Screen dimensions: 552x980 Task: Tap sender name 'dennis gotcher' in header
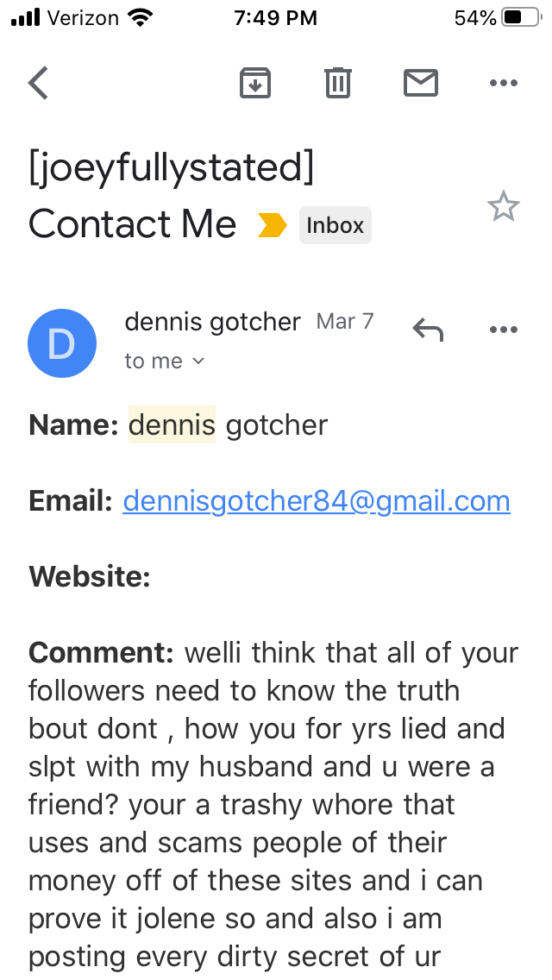pyautogui.click(x=212, y=322)
